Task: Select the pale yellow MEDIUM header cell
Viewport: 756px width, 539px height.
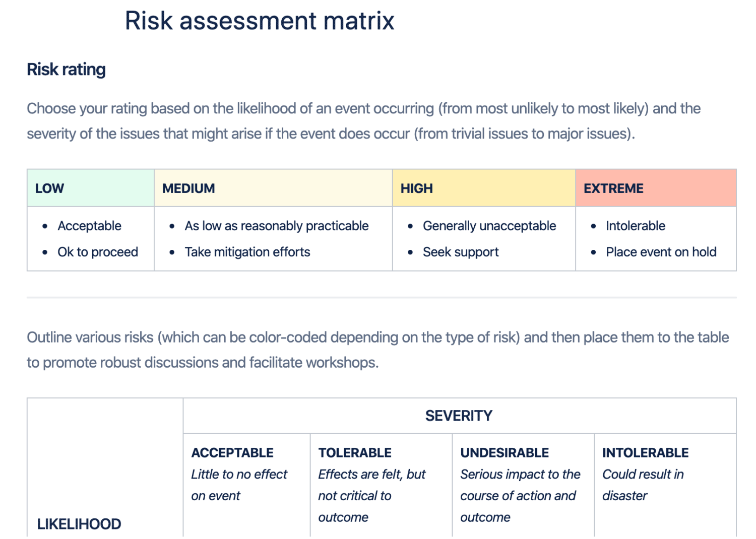Action: 273,188
